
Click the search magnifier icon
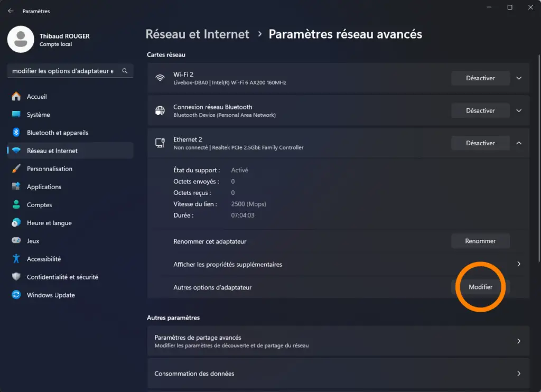125,71
